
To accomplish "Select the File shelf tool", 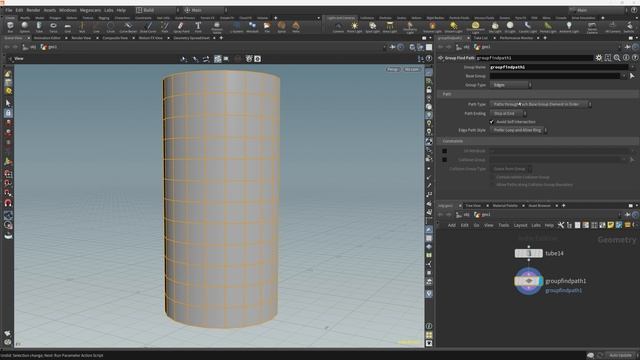I will click(x=267, y=27).
